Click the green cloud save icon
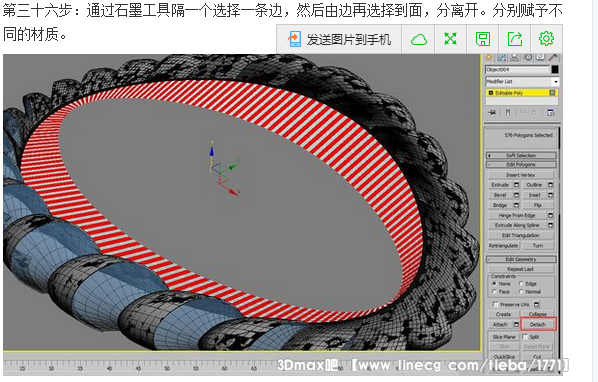Screen dimensions: 598x382 418,39
